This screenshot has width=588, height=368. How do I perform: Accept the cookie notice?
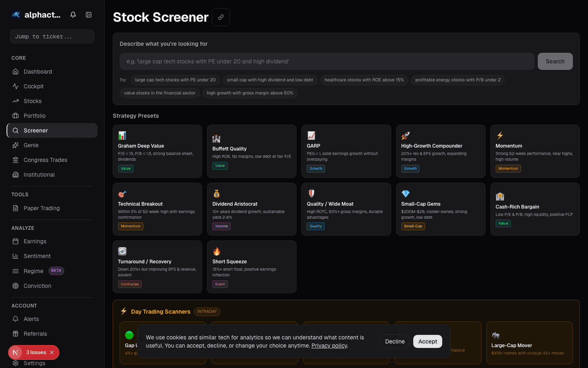click(x=428, y=341)
